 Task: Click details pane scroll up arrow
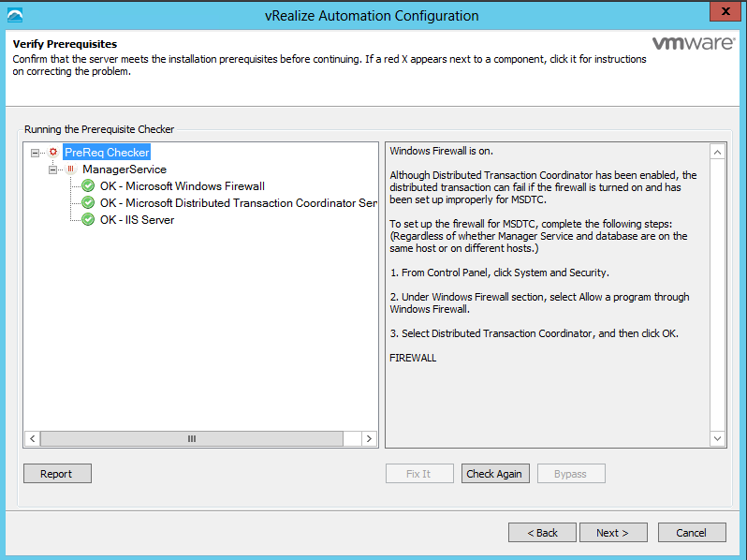717,152
